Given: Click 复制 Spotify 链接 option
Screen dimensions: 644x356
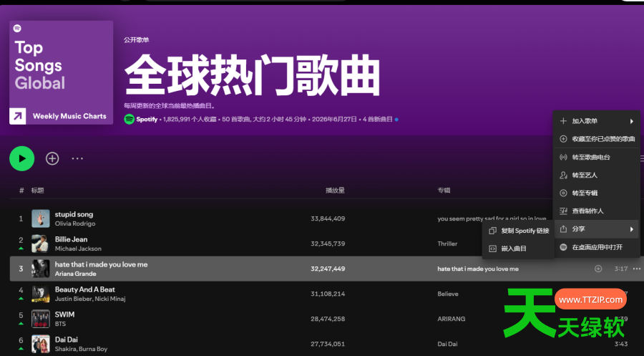Looking at the screenshot, I should [x=519, y=231].
